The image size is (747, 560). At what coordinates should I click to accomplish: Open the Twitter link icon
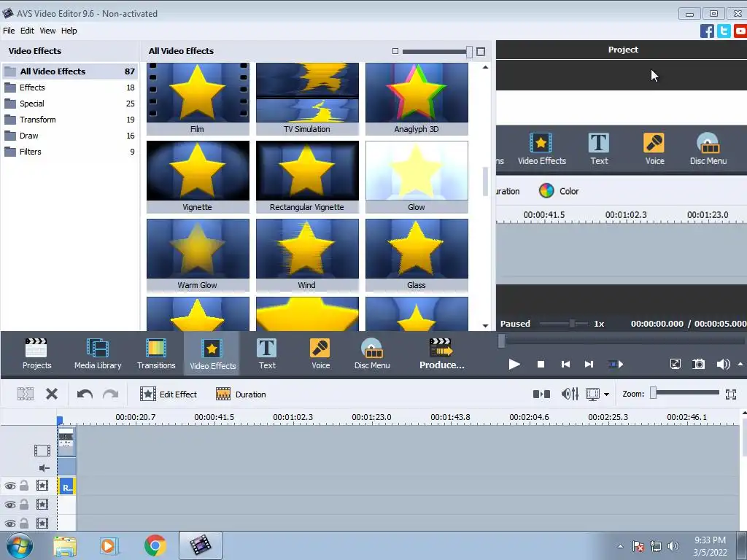click(724, 31)
